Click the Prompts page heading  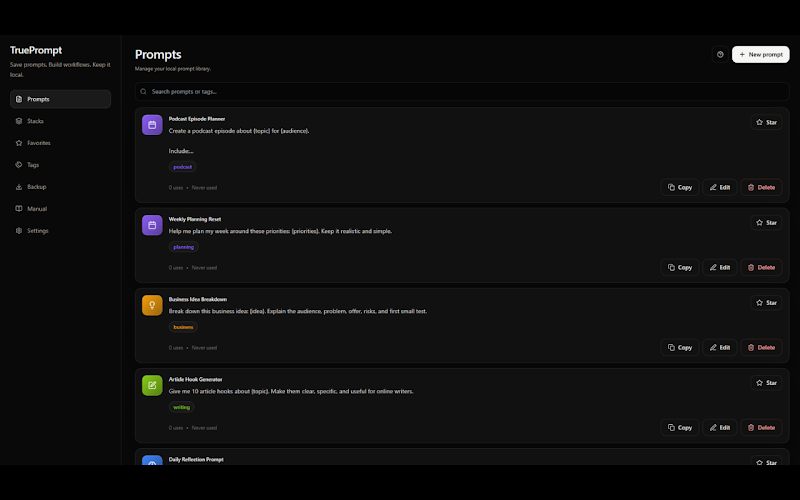(x=158, y=54)
